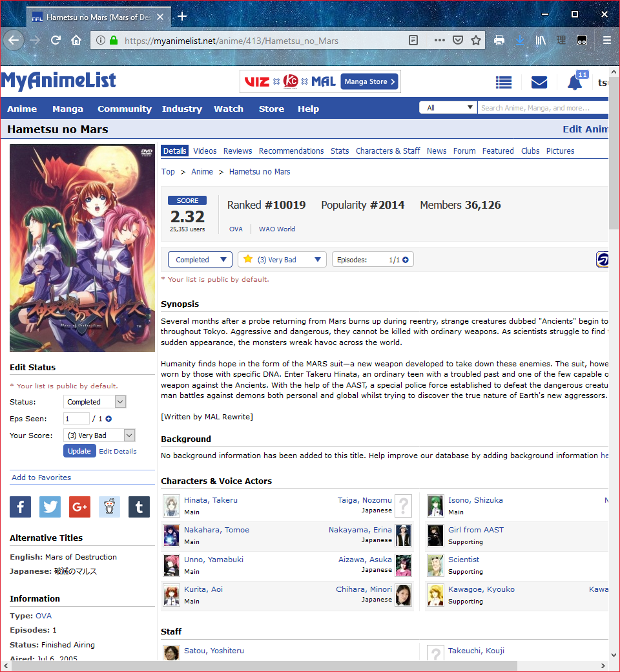Image resolution: width=620 pixels, height=672 pixels.
Task: Open sidebar Your Score dropdown
Action: click(x=99, y=436)
